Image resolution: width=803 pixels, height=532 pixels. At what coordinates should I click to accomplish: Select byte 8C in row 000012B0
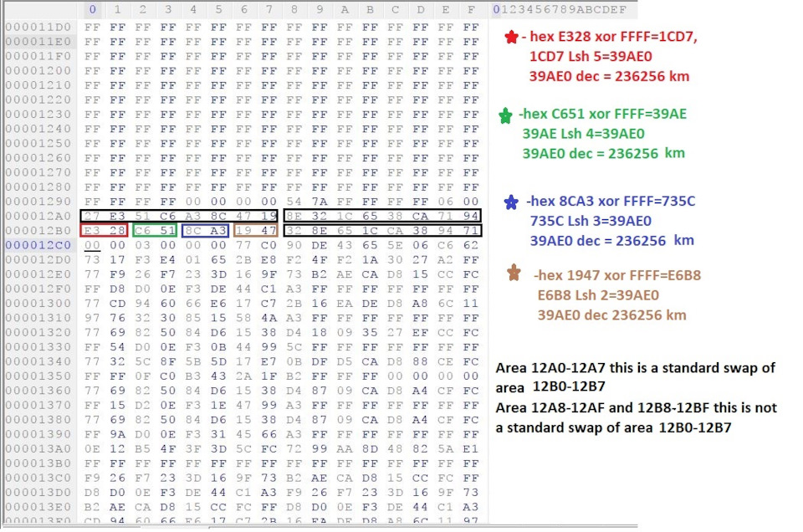click(193, 230)
